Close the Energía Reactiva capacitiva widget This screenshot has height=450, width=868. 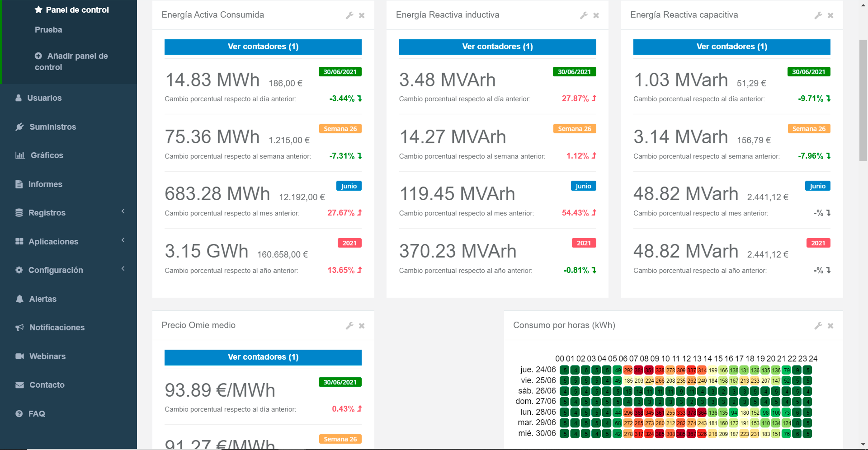click(x=830, y=15)
